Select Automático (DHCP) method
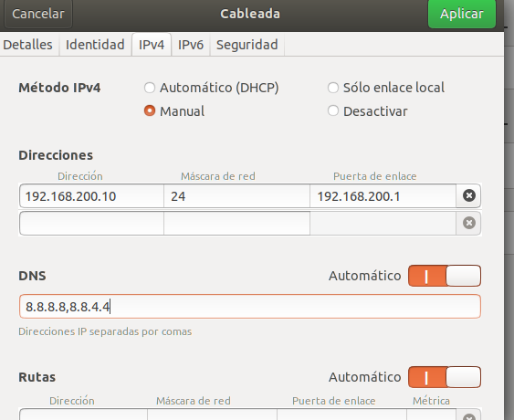 click(x=212, y=88)
